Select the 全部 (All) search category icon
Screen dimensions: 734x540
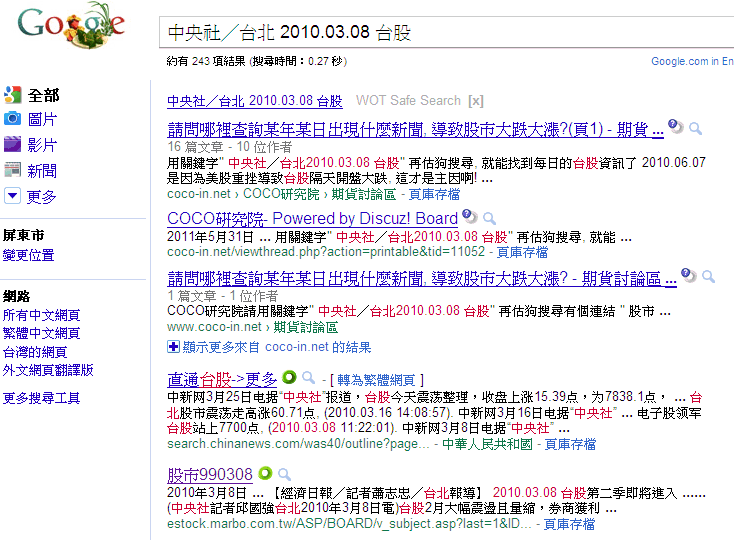pyautogui.click(x=13, y=95)
